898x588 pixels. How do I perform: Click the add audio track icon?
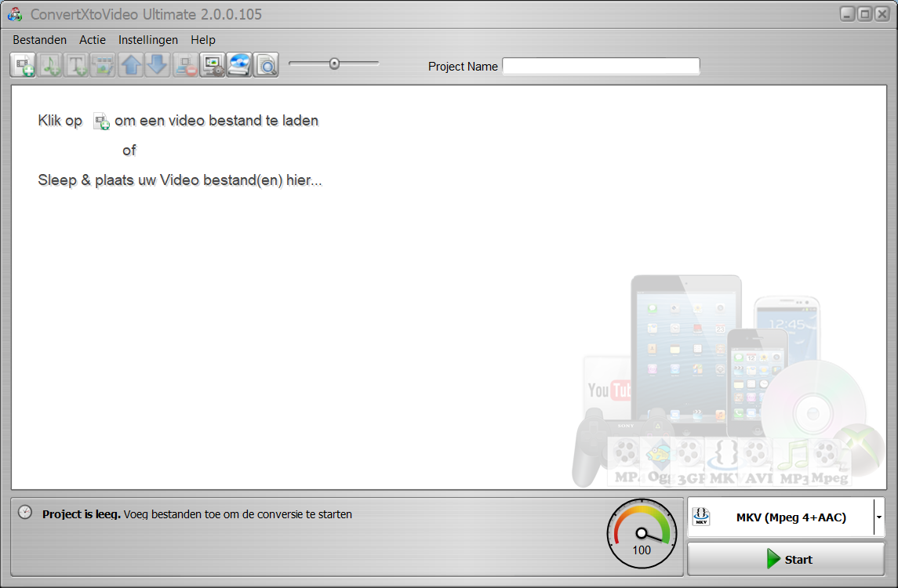click(x=50, y=65)
